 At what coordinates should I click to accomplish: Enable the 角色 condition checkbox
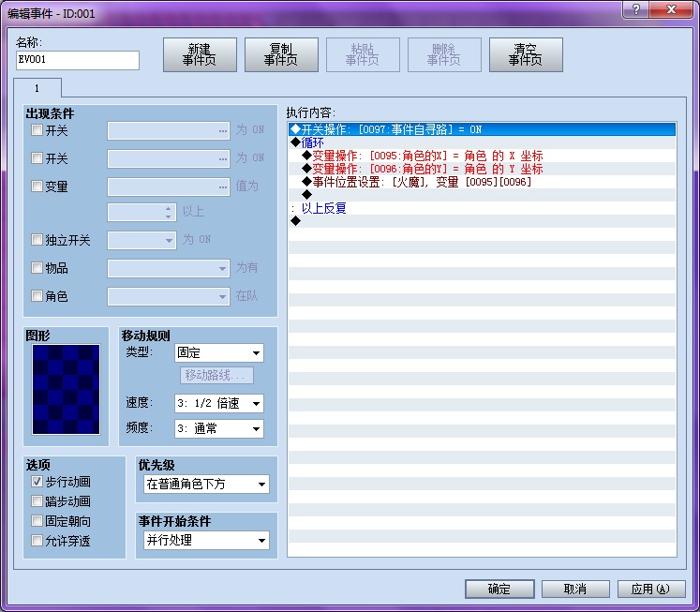[37, 295]
